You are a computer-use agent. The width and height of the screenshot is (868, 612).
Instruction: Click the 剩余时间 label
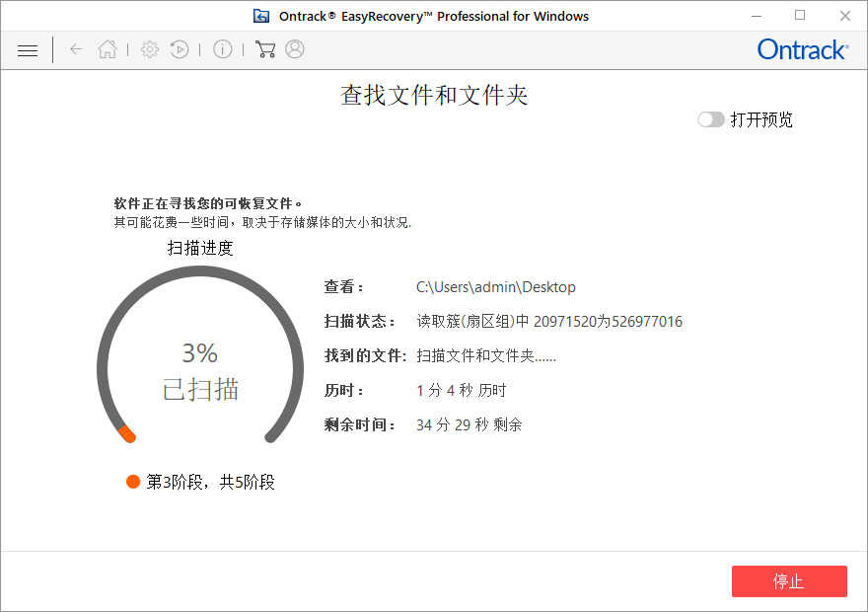pyautogui.click(x=359, y=424)
